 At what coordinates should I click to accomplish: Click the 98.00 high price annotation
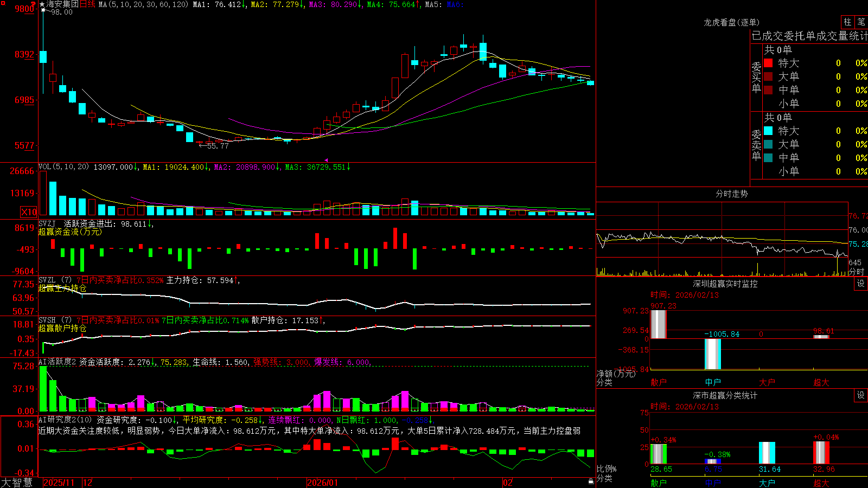tap(61, 12)
